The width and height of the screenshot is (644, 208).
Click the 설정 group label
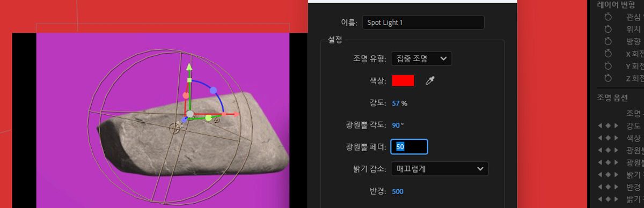pos(335,40)
